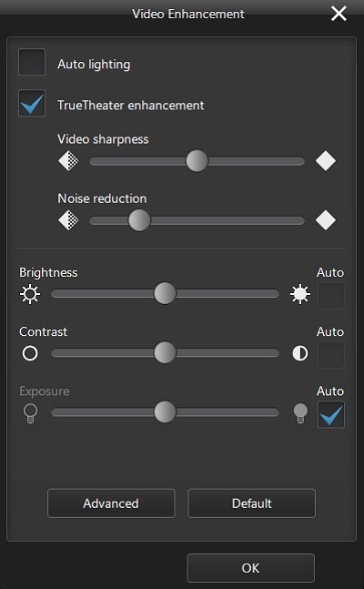Click the dim brightness sun icon
Screen dimensions: 364x589
(30, 294)
